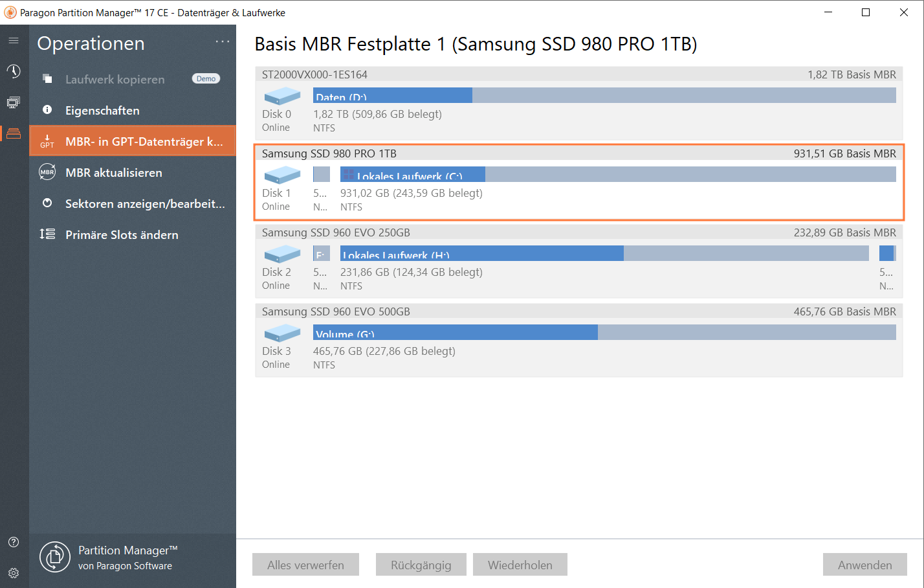Open the backup monitors sidebar icon

[x=14, y=102]
